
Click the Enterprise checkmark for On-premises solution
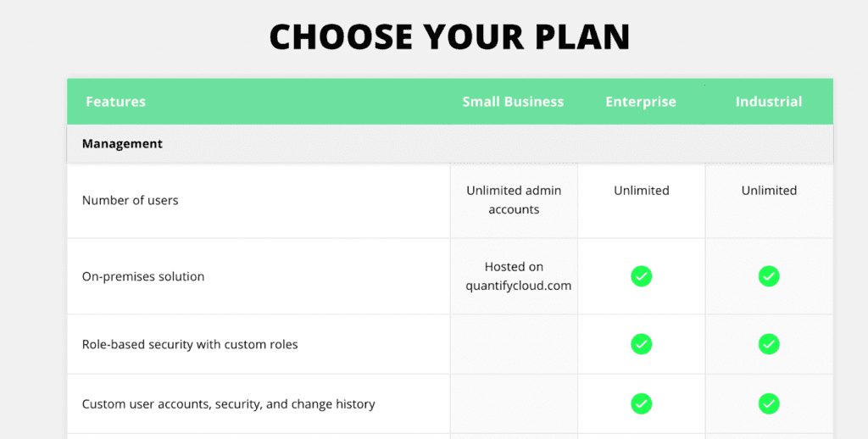tap(641, 276)
